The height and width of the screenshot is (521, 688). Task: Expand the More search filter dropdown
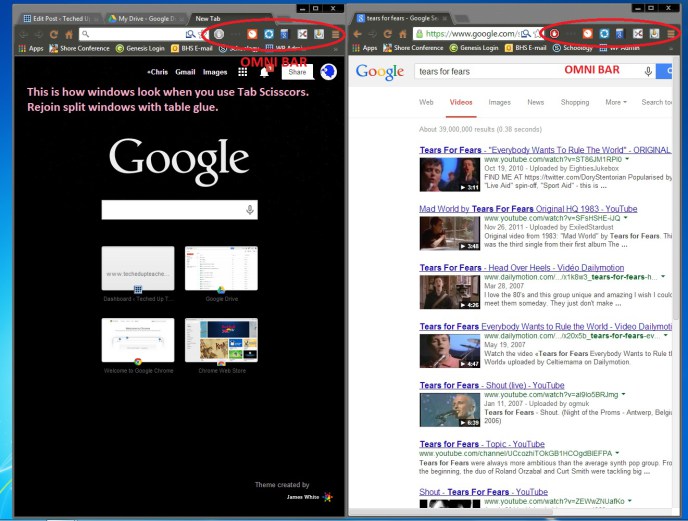point(616,102)
